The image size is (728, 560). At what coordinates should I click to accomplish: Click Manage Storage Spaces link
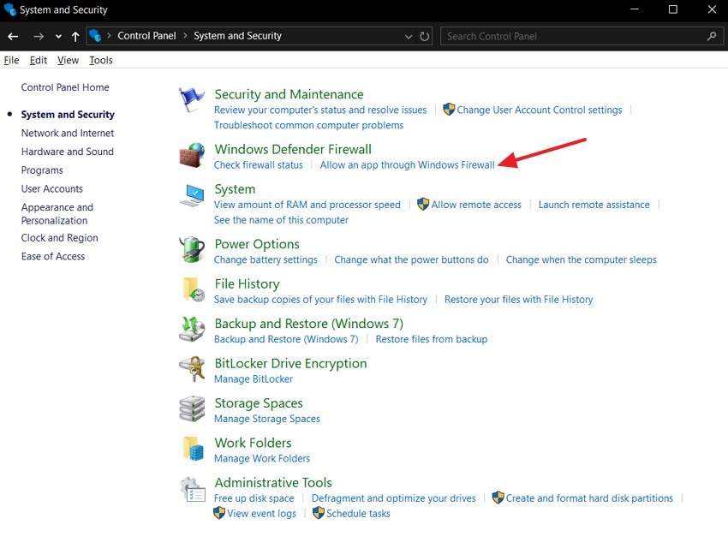(267, 419)
